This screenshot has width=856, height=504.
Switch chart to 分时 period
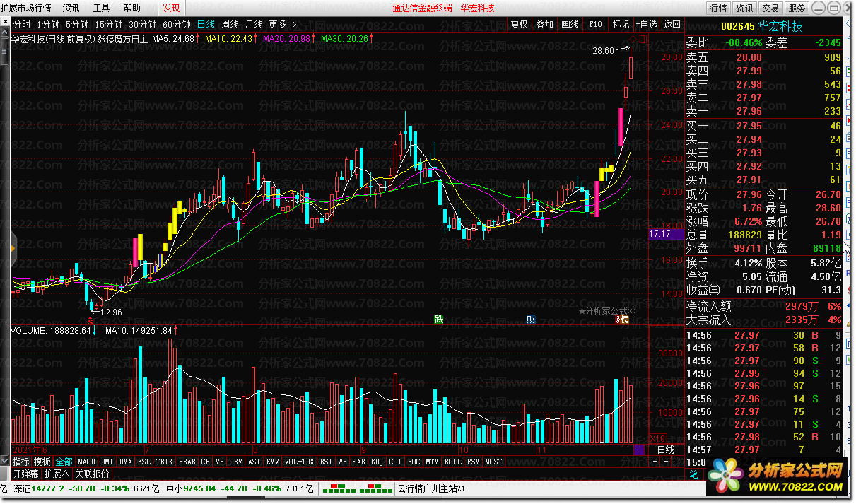click(x=23, y=24)
